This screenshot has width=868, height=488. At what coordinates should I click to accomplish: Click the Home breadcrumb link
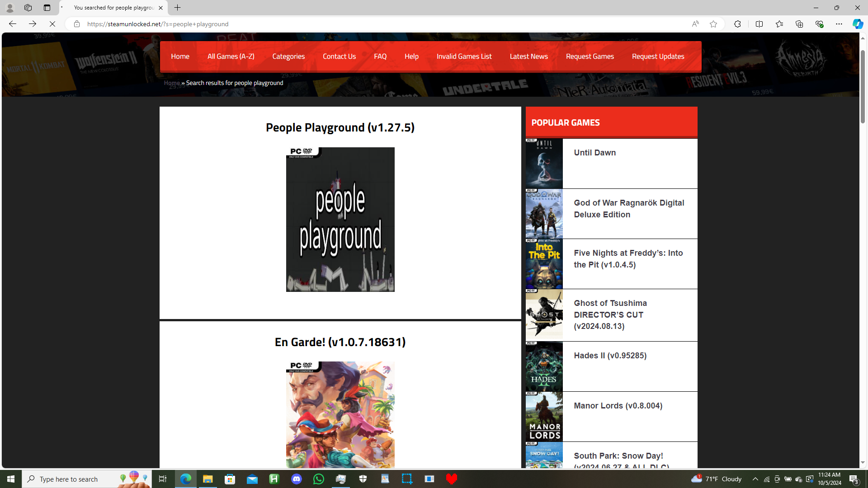coord(172,83)
